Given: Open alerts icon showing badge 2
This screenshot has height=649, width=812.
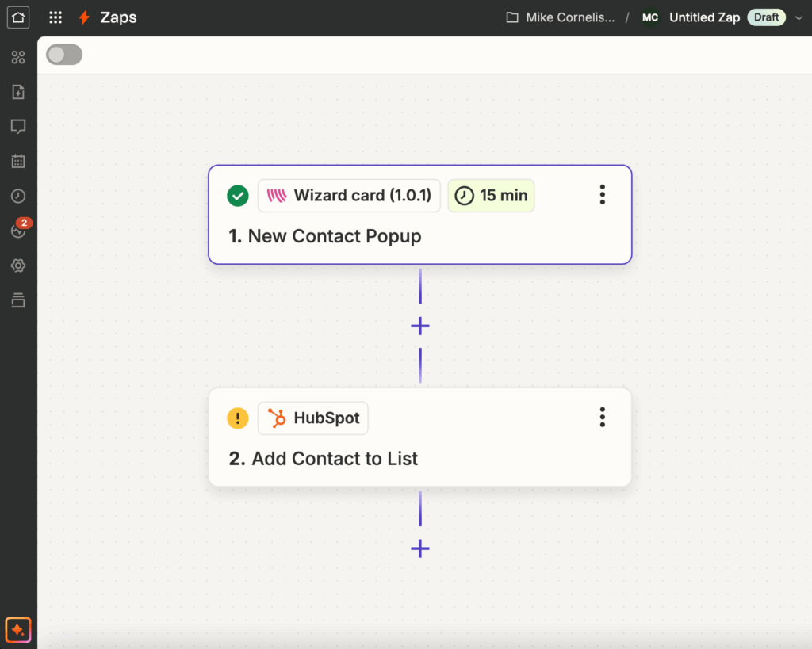Looking at the screenshot, I should [17, 231].
